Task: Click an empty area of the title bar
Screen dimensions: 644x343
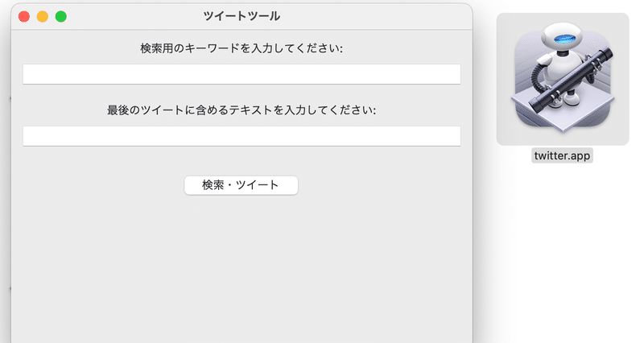Action: pyautogui.click(x=369, y=16)
